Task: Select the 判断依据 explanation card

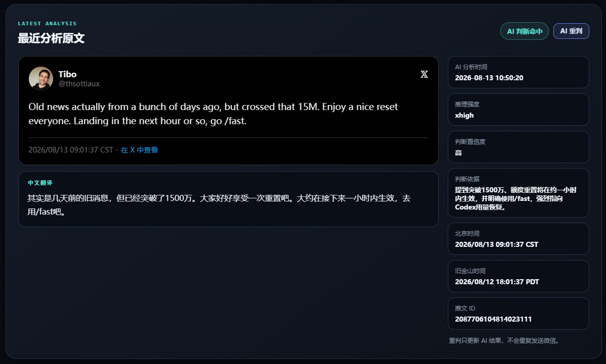Action: tap(518, 193)
